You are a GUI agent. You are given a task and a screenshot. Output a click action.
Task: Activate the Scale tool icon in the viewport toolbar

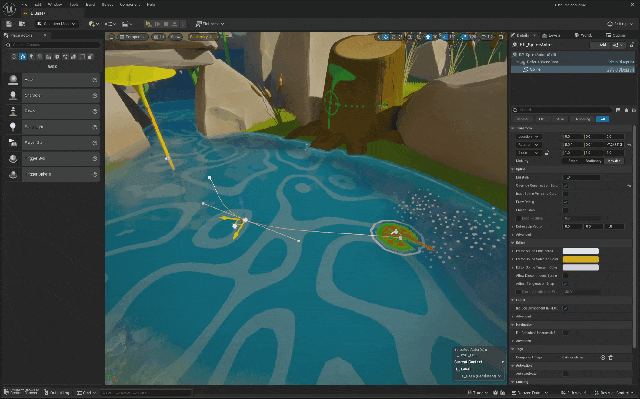pos(400,37)
